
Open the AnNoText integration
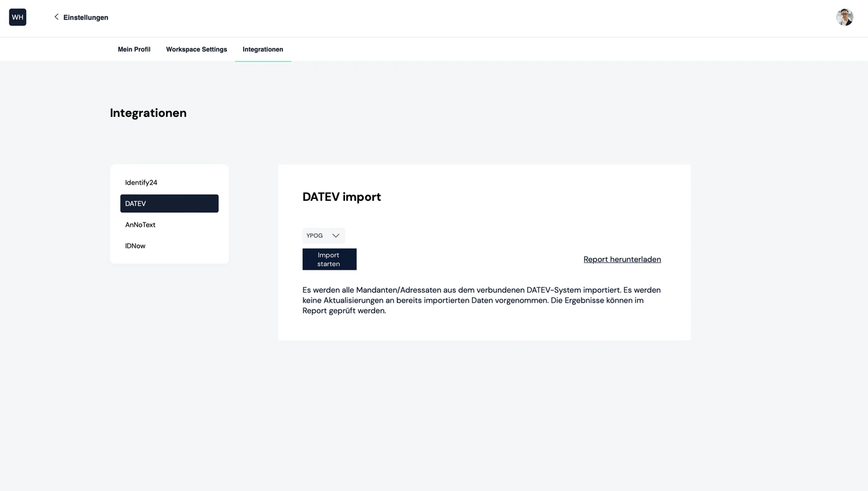169,225
